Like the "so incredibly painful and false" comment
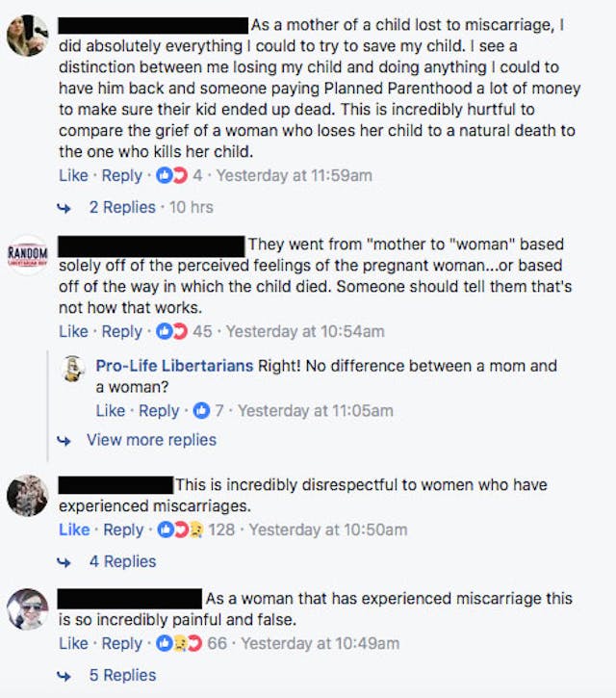Viewport: 616px width, 698px height. pyautogui.click(x=73, y=643)
